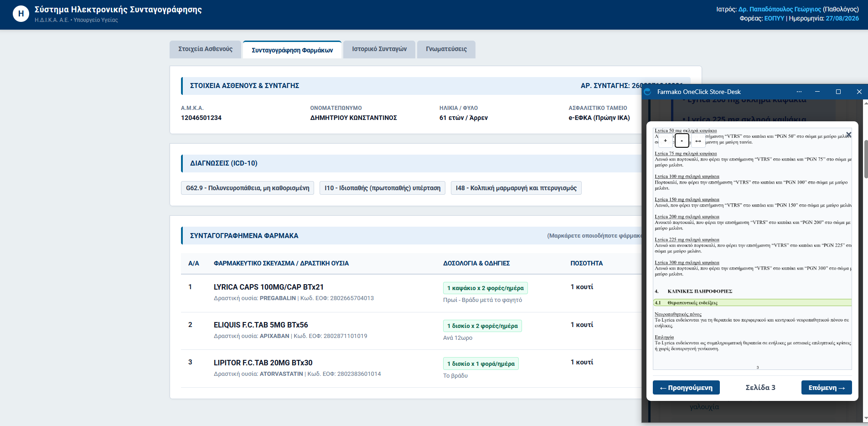Viewport: 868px width, 426px height.
Task: Click dosage badge 1 δισκίο x 1 φορά/ημέρα
Action: [x=481, y=364]
